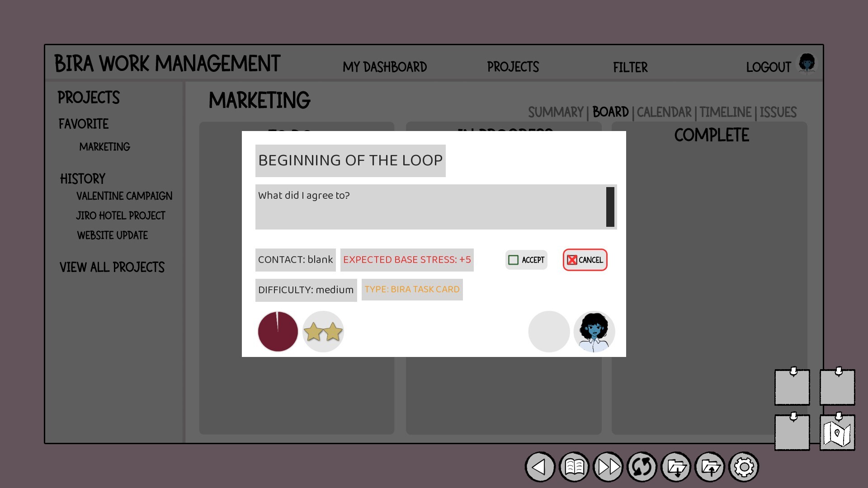Open the Filter menu
This screenshot has width=868, height=488.
pyautogui.click(x=630, y=67)
